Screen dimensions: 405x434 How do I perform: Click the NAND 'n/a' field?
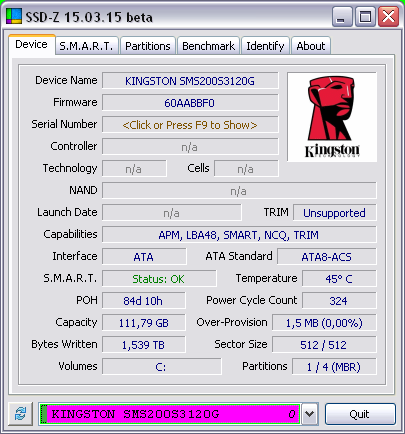239,191
